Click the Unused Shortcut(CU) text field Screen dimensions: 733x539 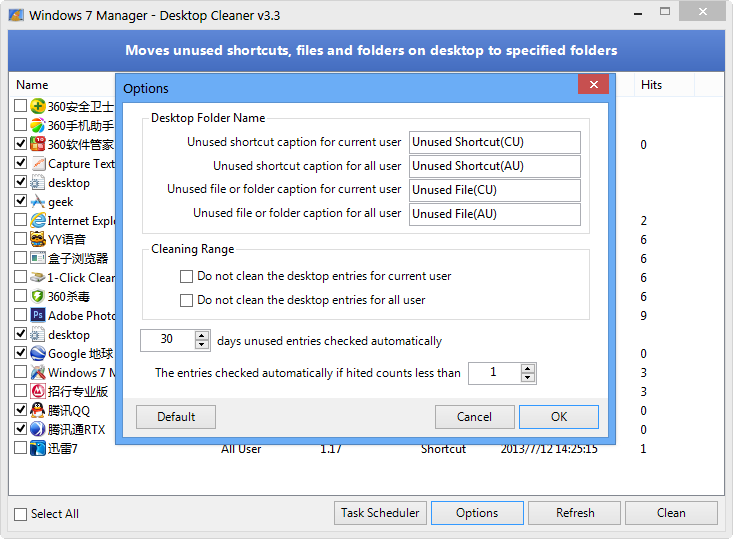point(494,142)
